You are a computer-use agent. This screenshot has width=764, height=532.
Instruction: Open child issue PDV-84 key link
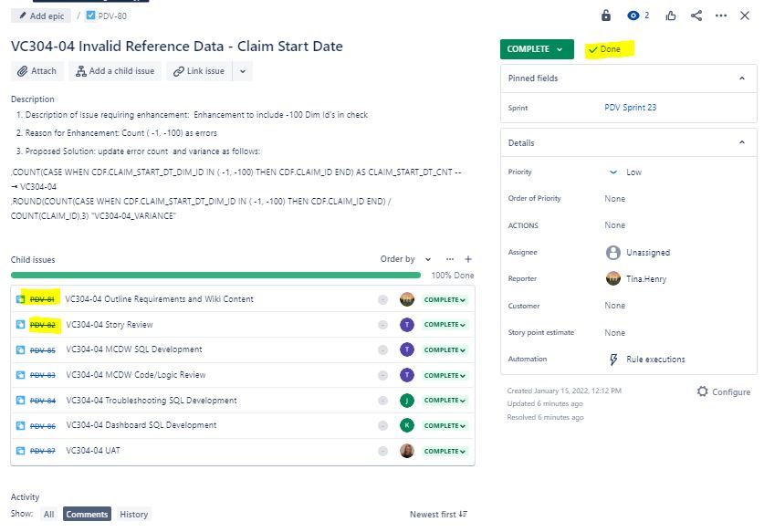coord(42,401)
